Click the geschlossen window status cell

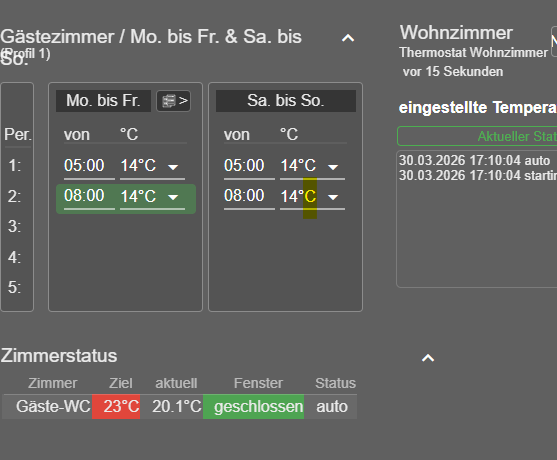click(254, 407)
